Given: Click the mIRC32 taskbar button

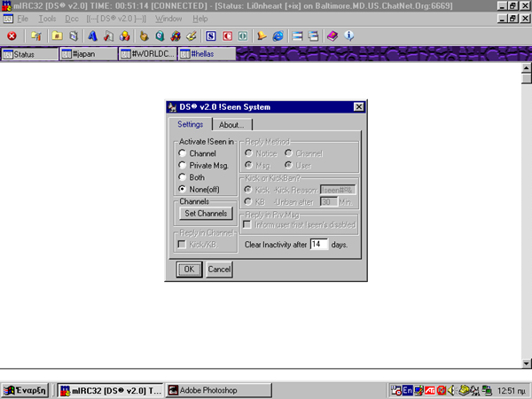Looking at the screenshot, I should pyautogui.click(x=110, y=390).
